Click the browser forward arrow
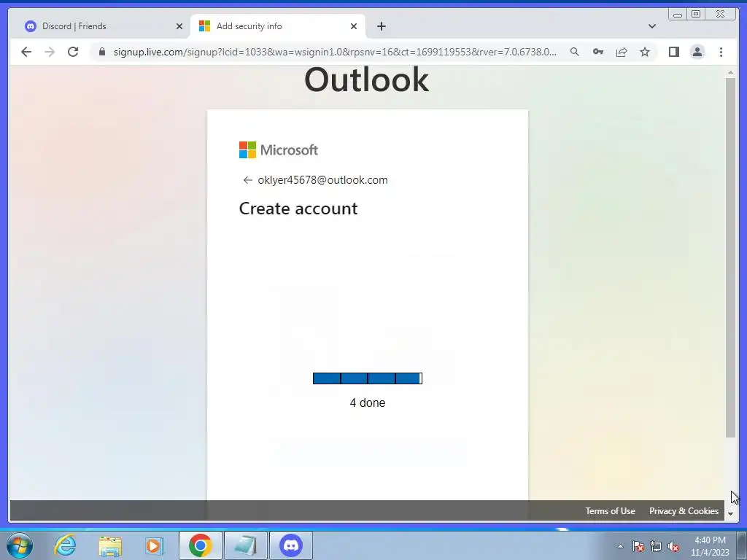 (x=50, y=52)
